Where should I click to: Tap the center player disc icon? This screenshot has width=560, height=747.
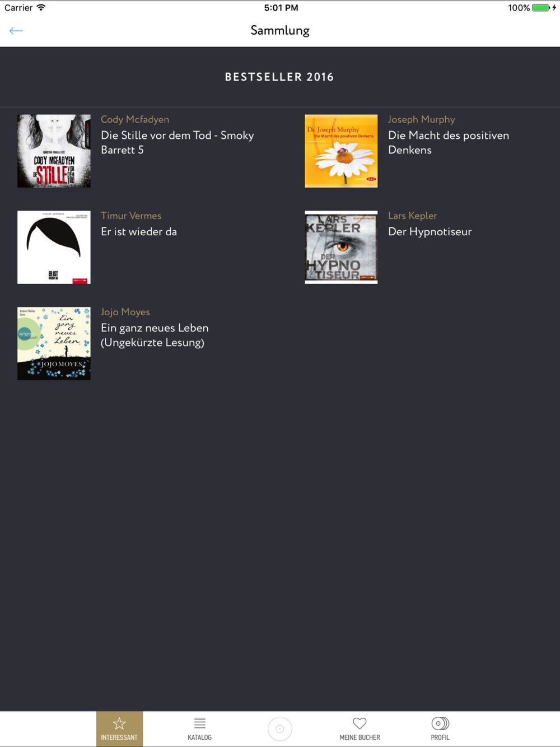pos(280,729)
